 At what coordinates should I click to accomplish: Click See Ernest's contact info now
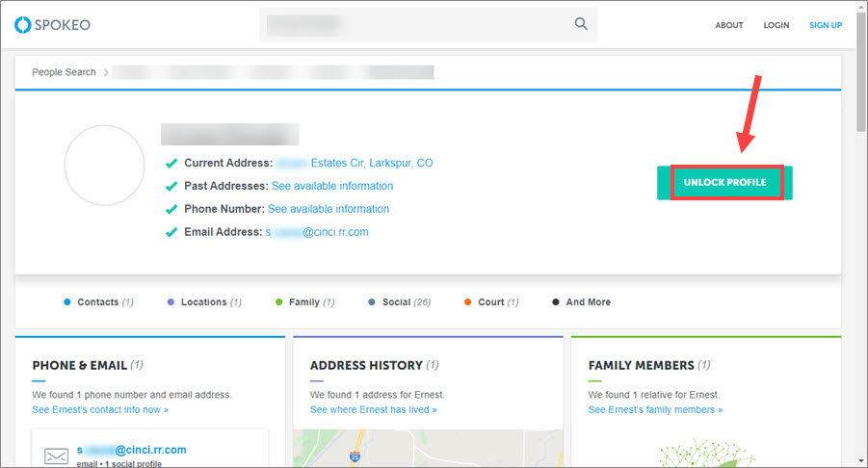[x=100, y=410]
